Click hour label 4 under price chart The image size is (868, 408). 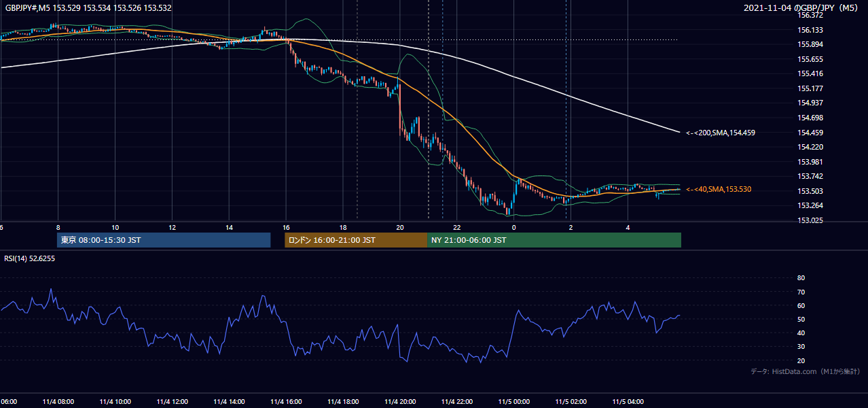point(628,228)
